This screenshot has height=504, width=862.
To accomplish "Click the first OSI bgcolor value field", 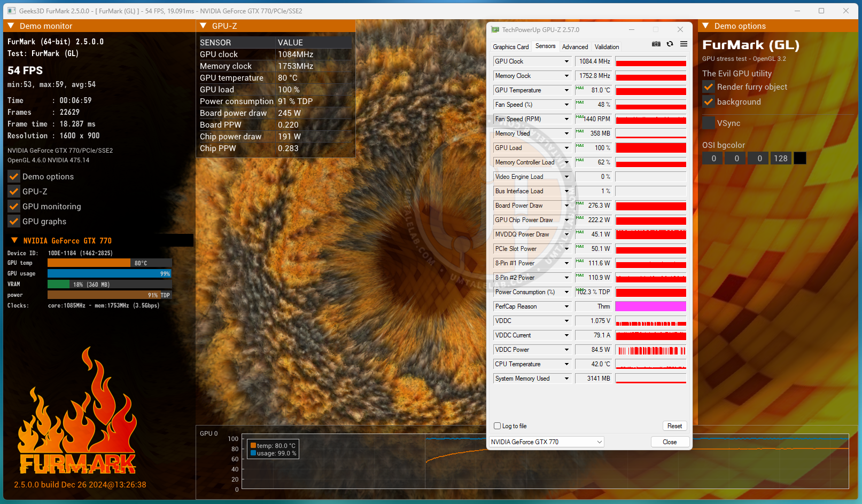I will coord(713,158).
